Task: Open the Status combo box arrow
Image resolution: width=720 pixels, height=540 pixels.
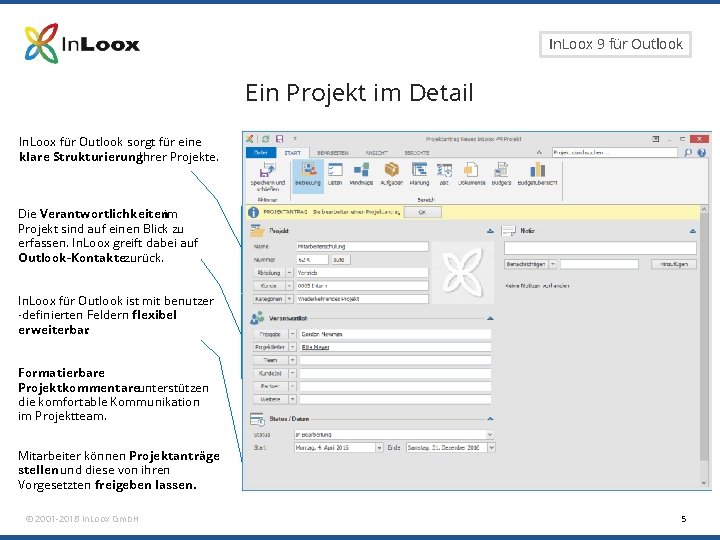Action: [x=490, y=434]
